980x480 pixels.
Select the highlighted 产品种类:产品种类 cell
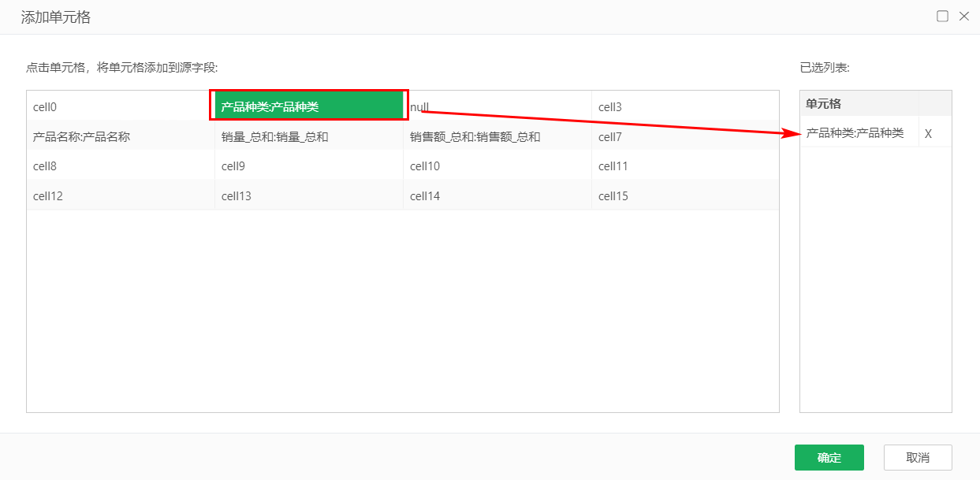(308, 106)
